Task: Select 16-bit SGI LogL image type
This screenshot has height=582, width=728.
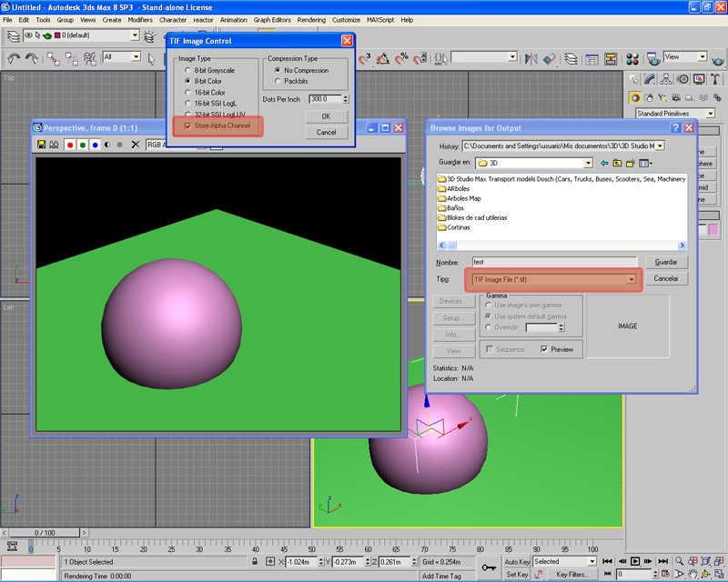Action: pos(188,103)
